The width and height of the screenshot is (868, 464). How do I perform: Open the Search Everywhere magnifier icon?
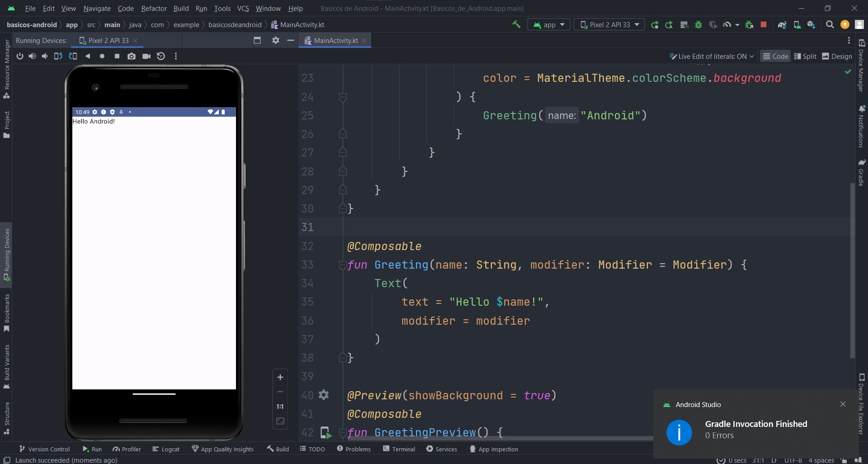(830, 24)
